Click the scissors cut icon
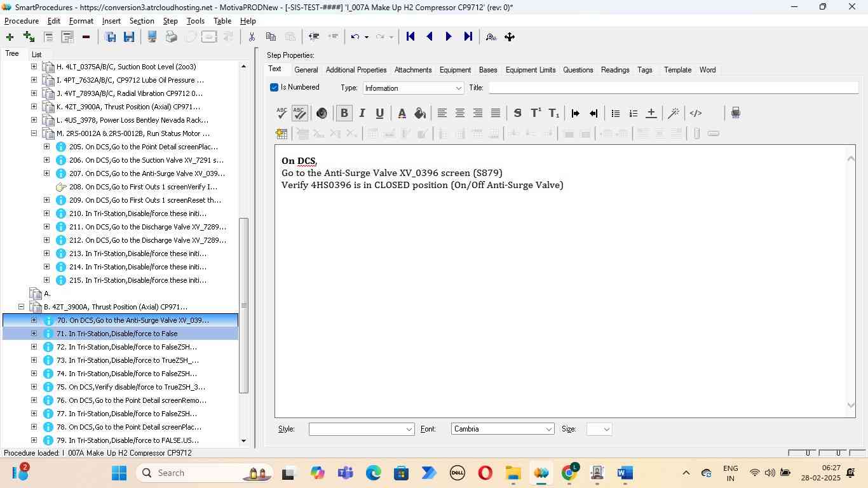Image resolution: width=868 pixels, height=488 pixels. click(252, 37)
